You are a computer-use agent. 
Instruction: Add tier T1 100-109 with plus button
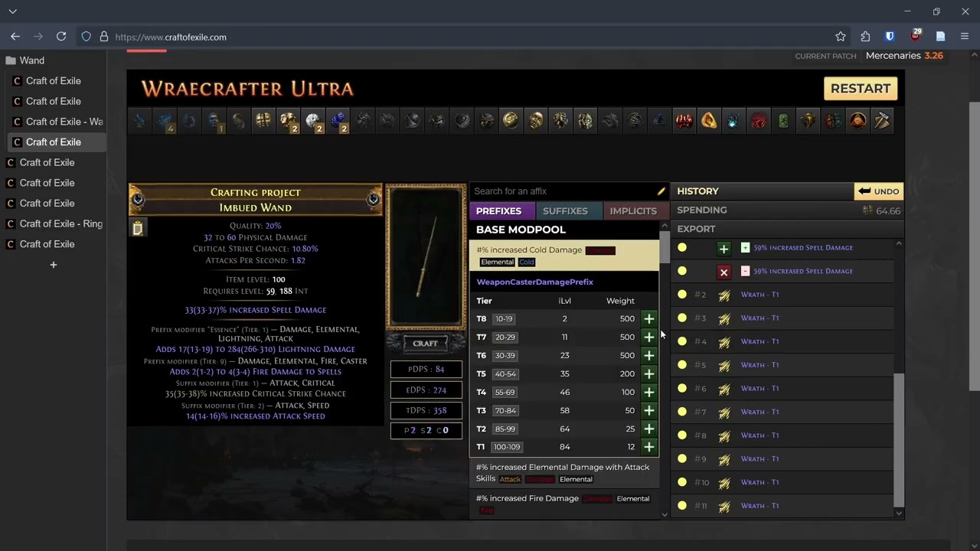[x=648, y=447]
